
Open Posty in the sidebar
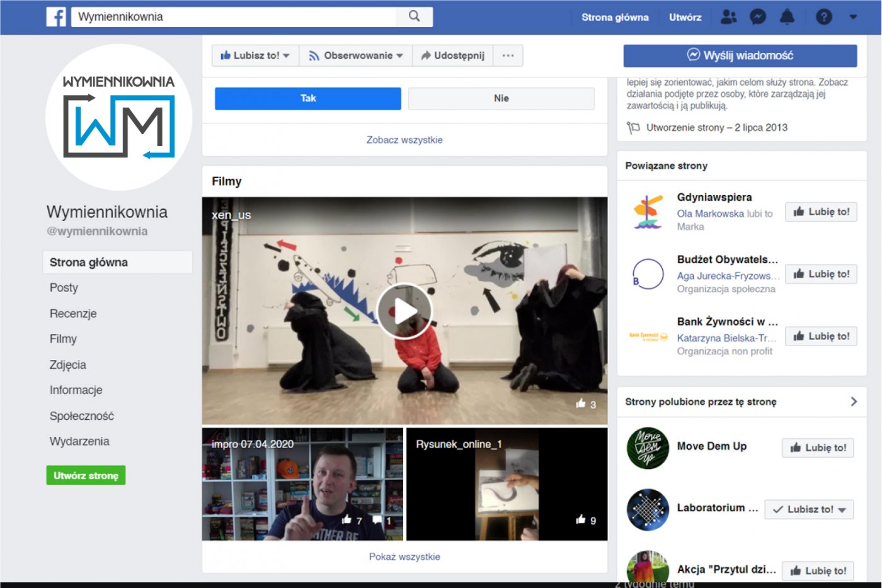[64, 288]
